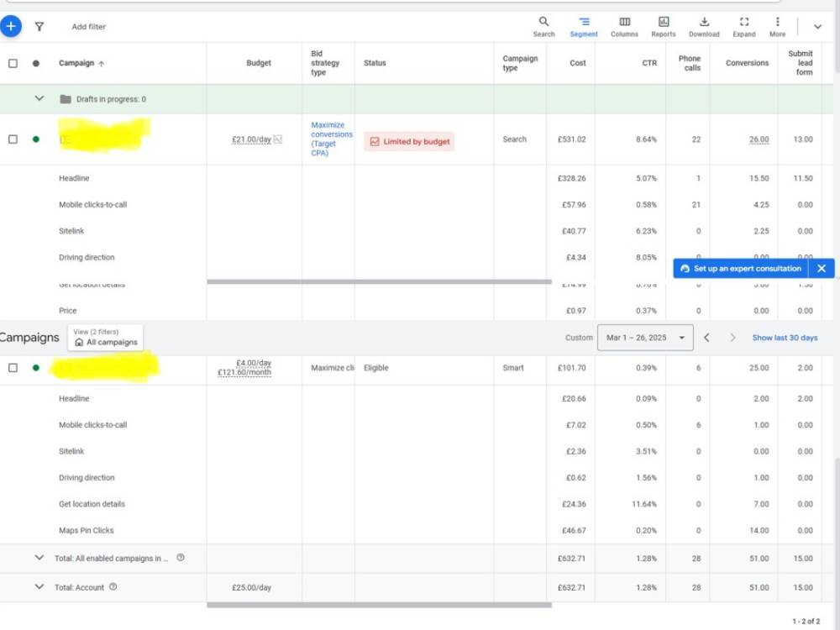Click Show last 30 days link

pyautogui.click(x=785, y=338)
